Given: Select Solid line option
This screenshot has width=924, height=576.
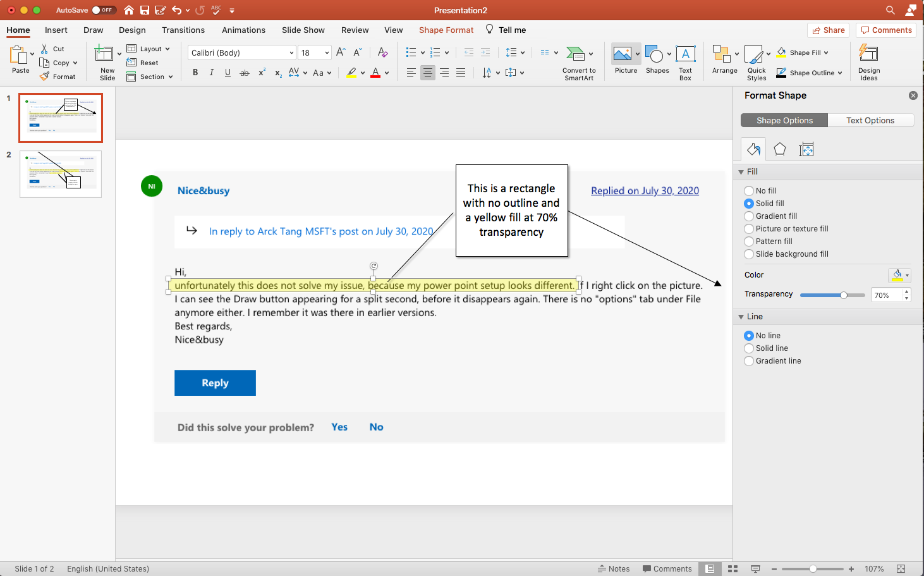Looking at the screenshot, I should [749, 348].
